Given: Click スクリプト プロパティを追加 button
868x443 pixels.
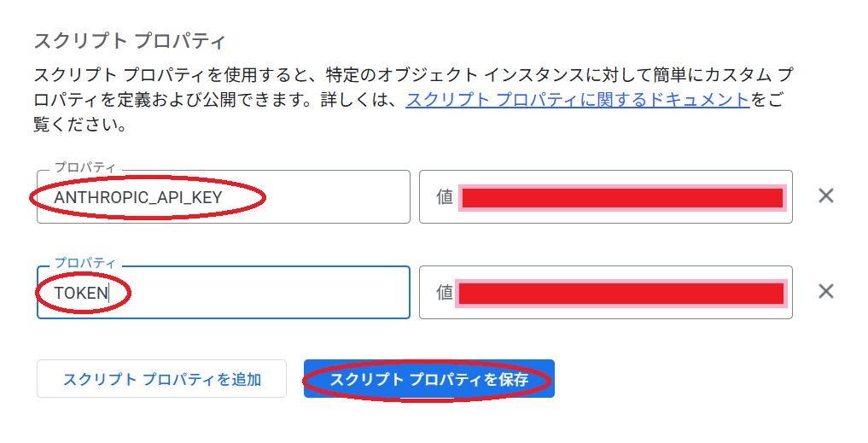Looking at the screenshot, I should point(161,379).
